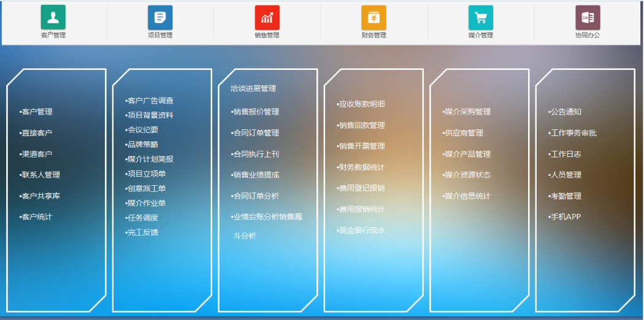
Task: Open 媒介资源状态
Action: click(466, 175)
